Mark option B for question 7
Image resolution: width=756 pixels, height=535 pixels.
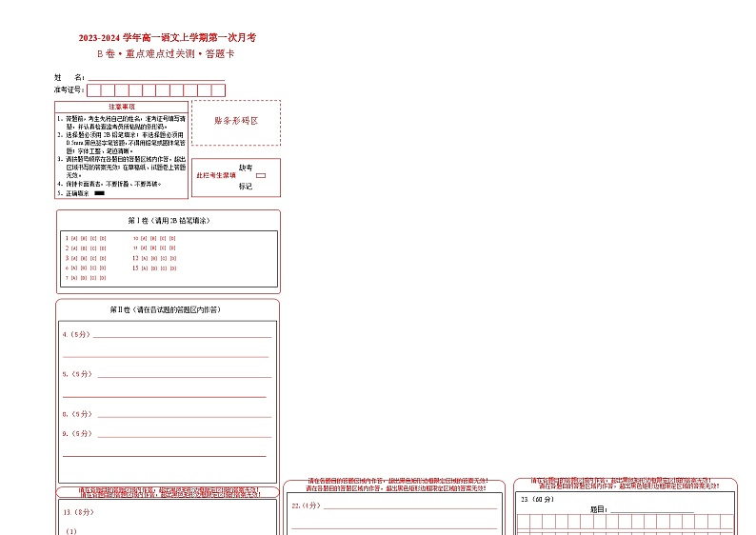coord(84,278)
